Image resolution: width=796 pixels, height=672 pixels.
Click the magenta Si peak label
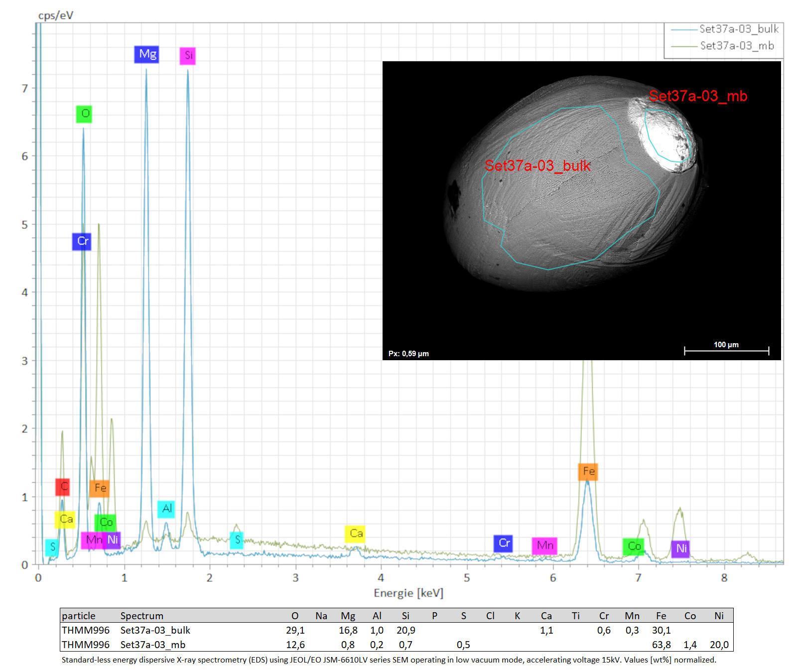[188, 55]
